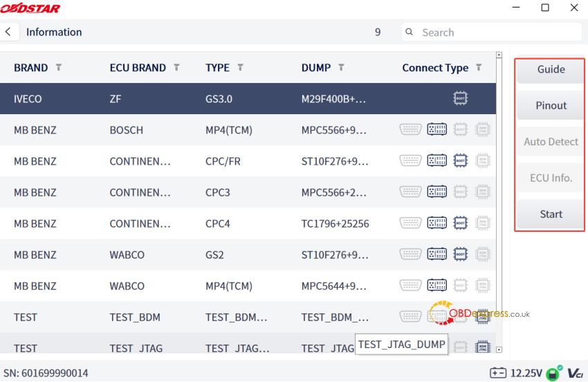Go back with the left arrow button
The width and height of the screenshot is (588, 382).
point(8,32)
